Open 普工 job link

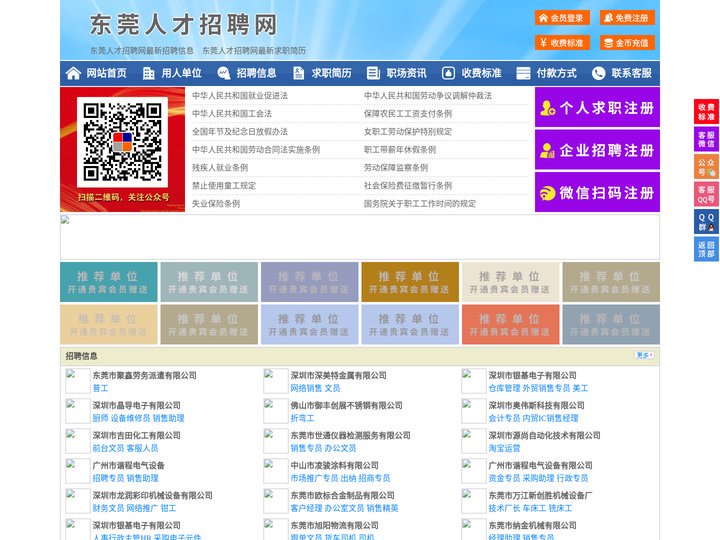(x=101, y=388)
